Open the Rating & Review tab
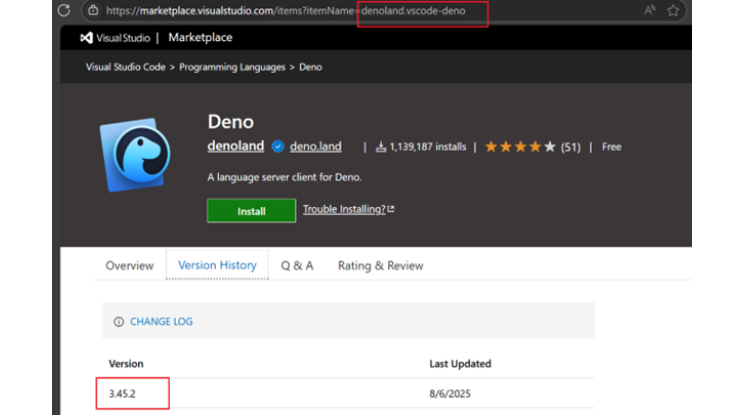Image resolution: width=739 pixels, height=415 pixels. tap(380, 266)
